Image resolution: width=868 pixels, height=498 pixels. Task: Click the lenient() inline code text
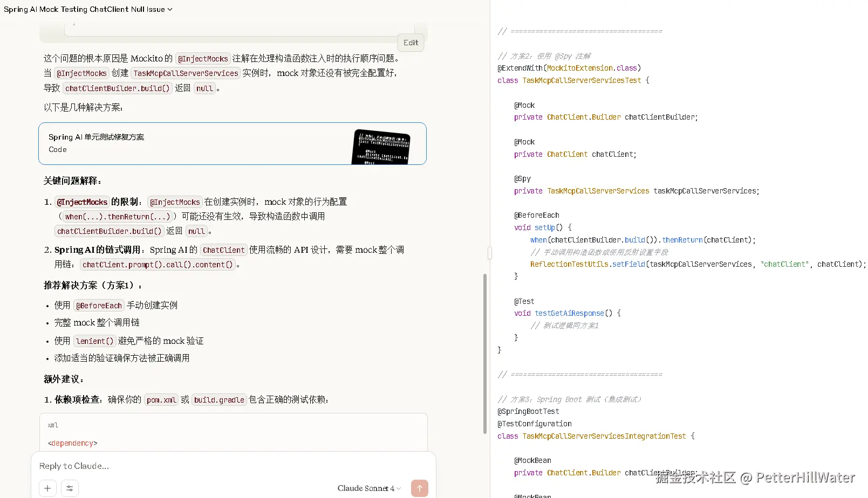point(94,341)
